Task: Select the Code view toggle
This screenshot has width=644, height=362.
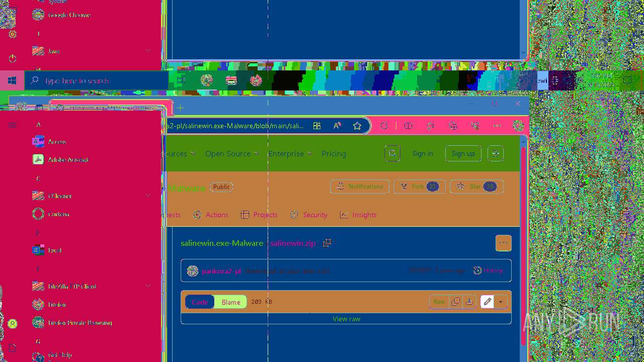Action: click(x=200, y=302)
